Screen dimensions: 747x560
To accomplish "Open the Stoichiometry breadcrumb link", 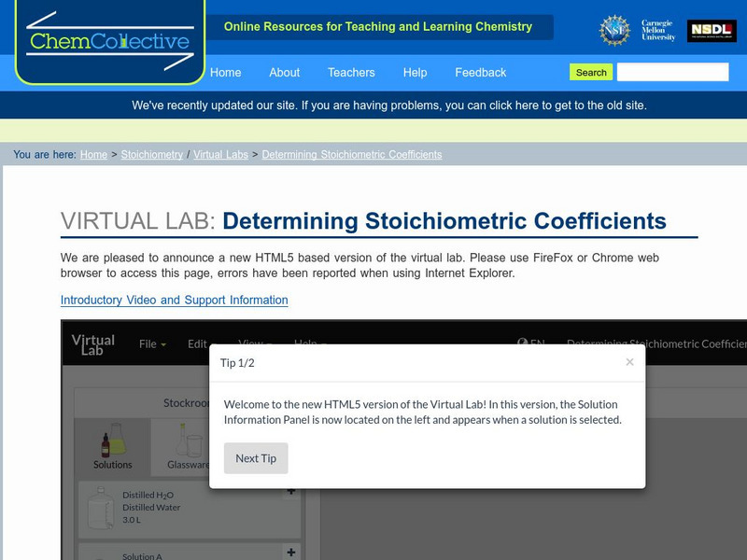I will pos(152,154).
